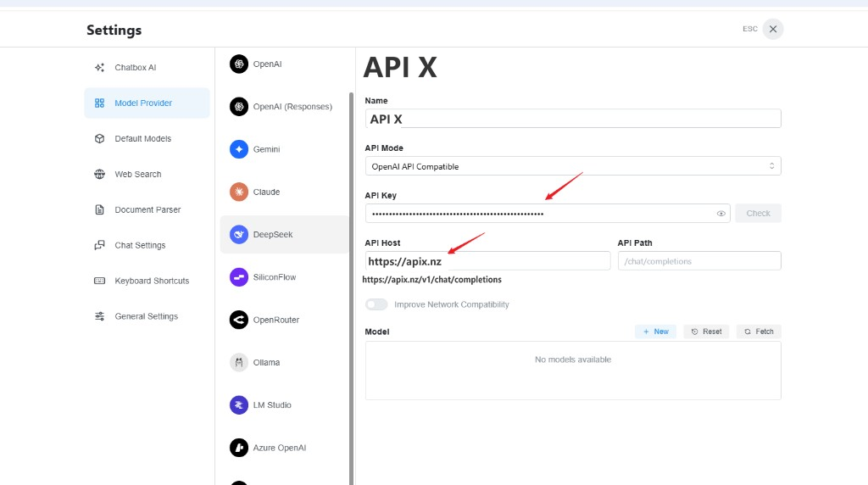
Task: Click the OpenRouter provider logo
Action: (x=239, y=320)
